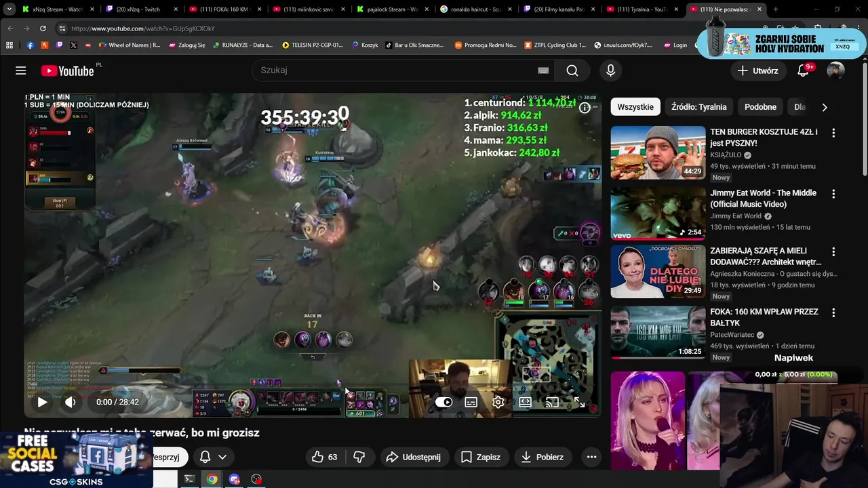Open the KSIĄŻULO channel name
This screenshot has width=868, height=488.
726,155
